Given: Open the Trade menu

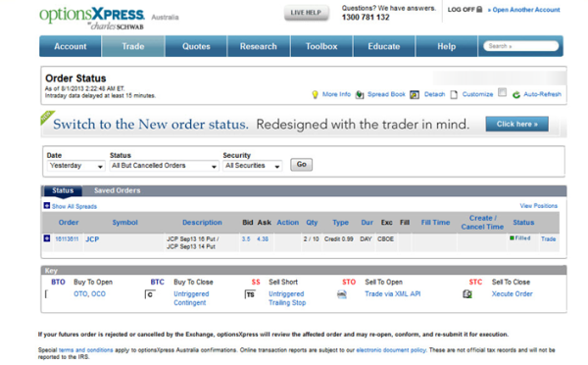Looking at the screenshot, I should [x=133, y=46].
